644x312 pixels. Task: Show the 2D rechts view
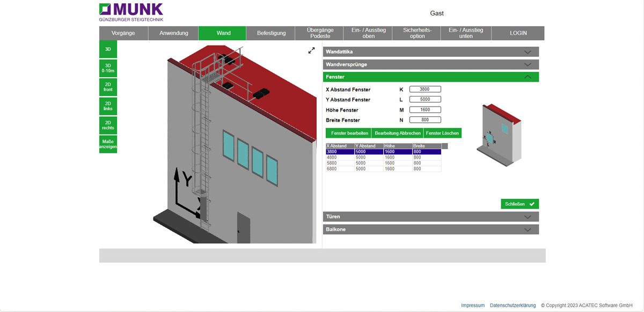[108, 125]
